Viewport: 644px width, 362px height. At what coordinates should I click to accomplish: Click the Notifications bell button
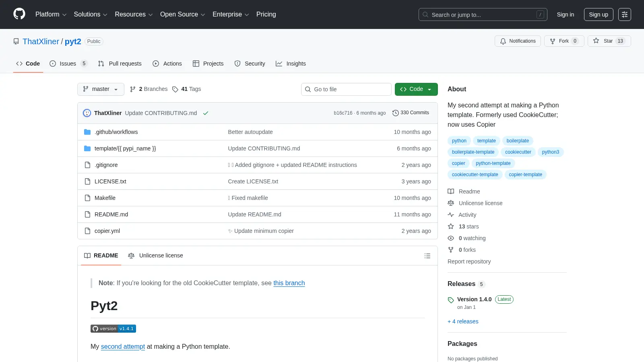tap(518, 41)
